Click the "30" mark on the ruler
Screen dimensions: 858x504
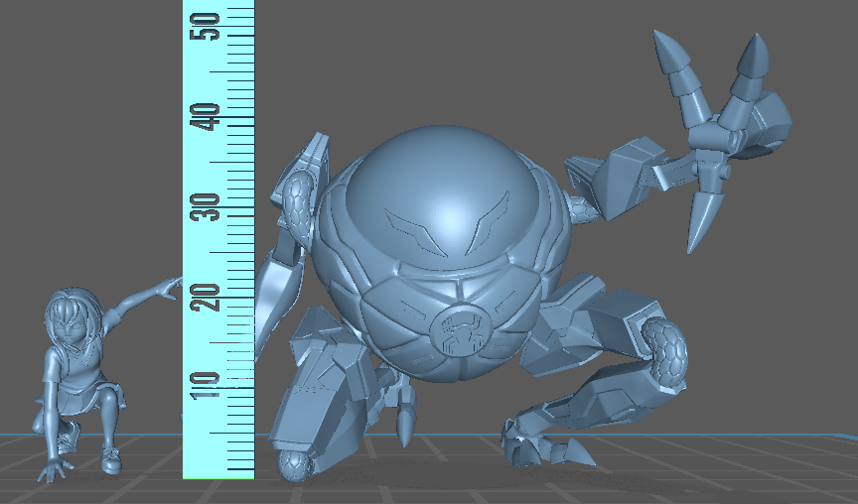click(x=205, y=207)
